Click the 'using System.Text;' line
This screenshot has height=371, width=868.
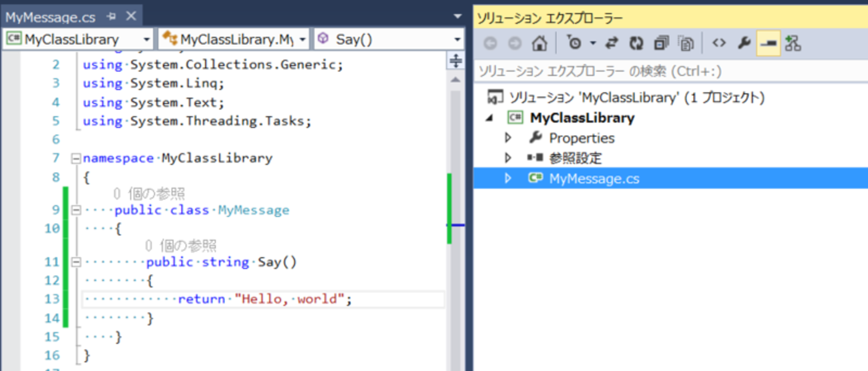(x=154, y=103)
